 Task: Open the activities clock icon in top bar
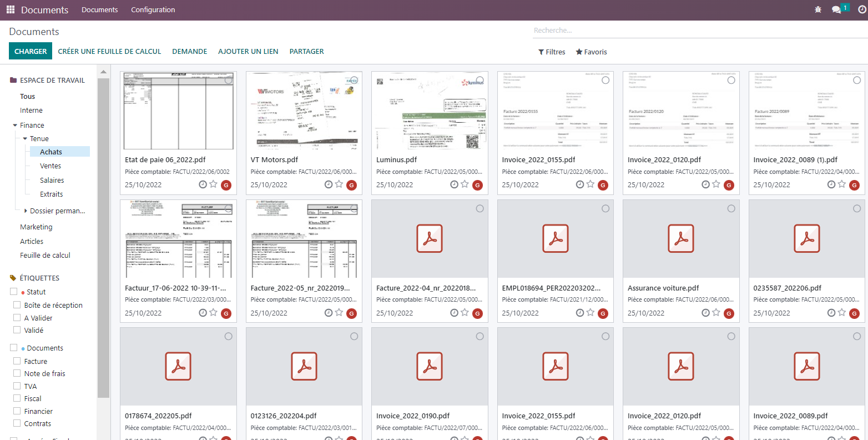point(862,9)
